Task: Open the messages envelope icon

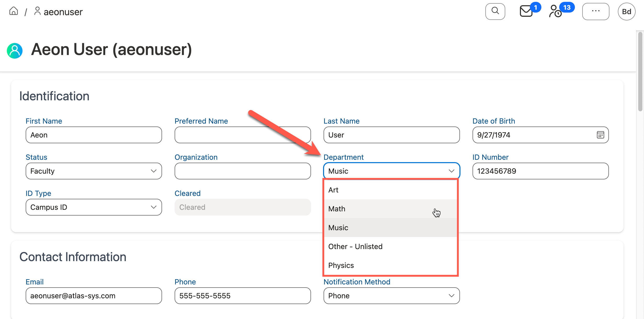Action: pos(525,12)
